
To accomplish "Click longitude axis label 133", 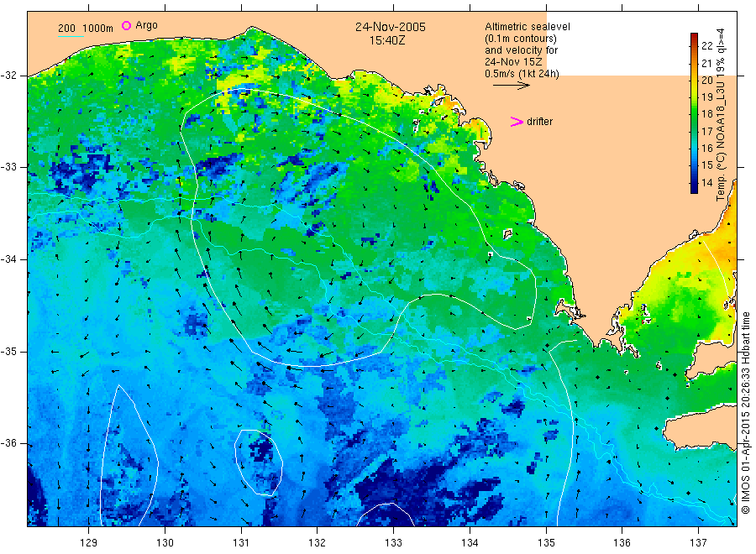I will click(393, 543).
